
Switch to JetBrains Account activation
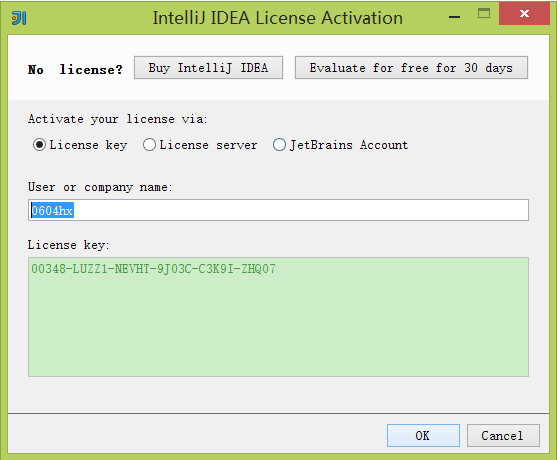click(340, 145)
